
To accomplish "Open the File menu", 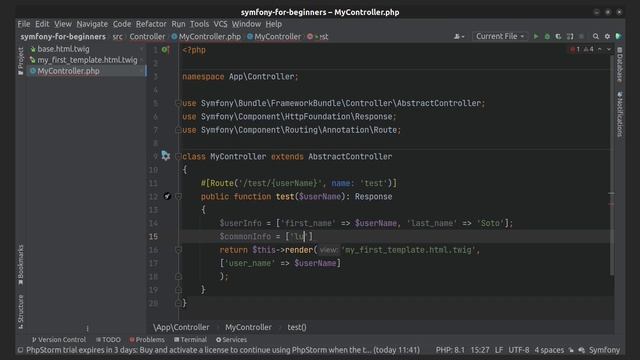I will point(24,24).
